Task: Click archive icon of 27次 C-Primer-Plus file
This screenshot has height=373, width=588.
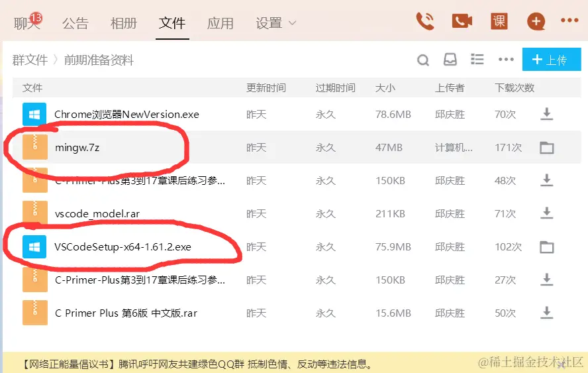Action: pyautogui.click(x=35, y=280)
